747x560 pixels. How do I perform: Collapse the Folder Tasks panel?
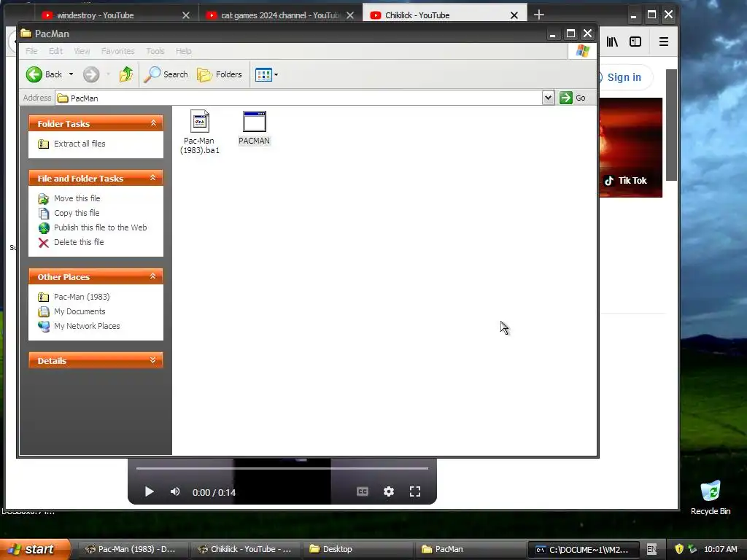click(153, 123)
